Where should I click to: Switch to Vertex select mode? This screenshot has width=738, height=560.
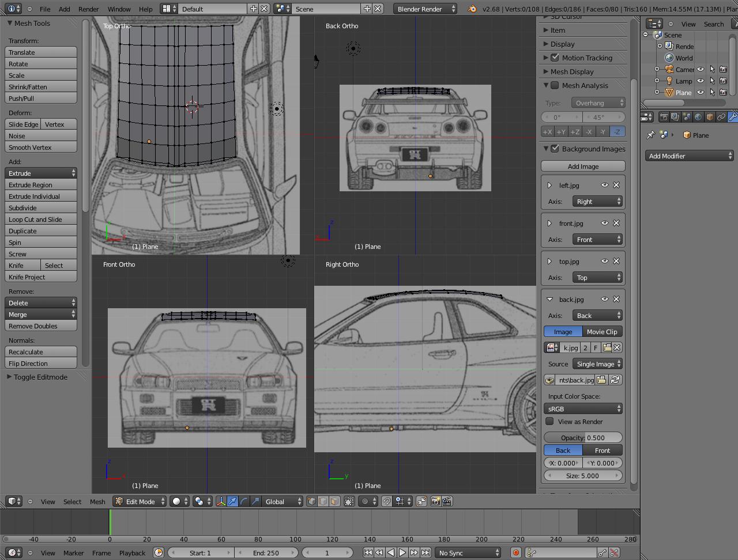click(x=312, y=501)
